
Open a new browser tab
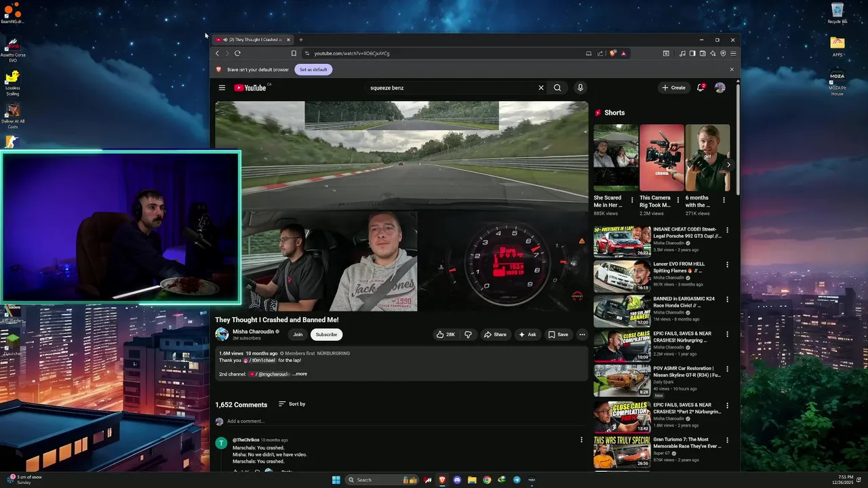(301, 39)
